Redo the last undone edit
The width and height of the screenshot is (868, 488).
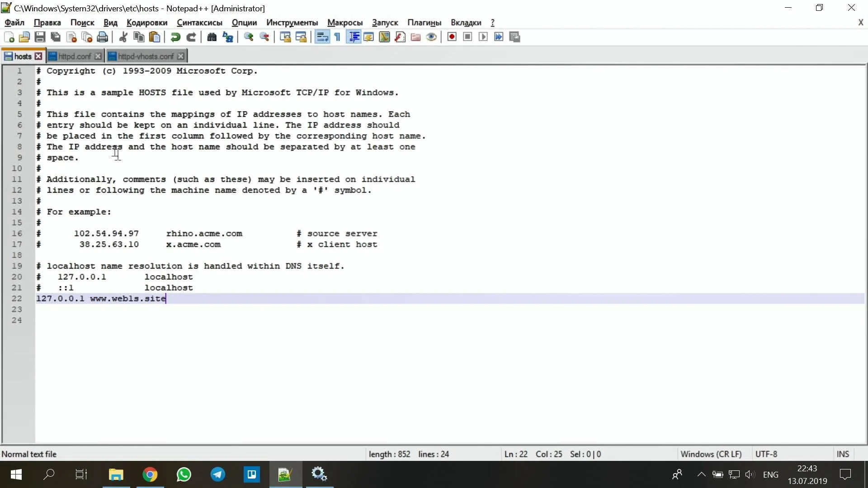(x=191, y=37)
